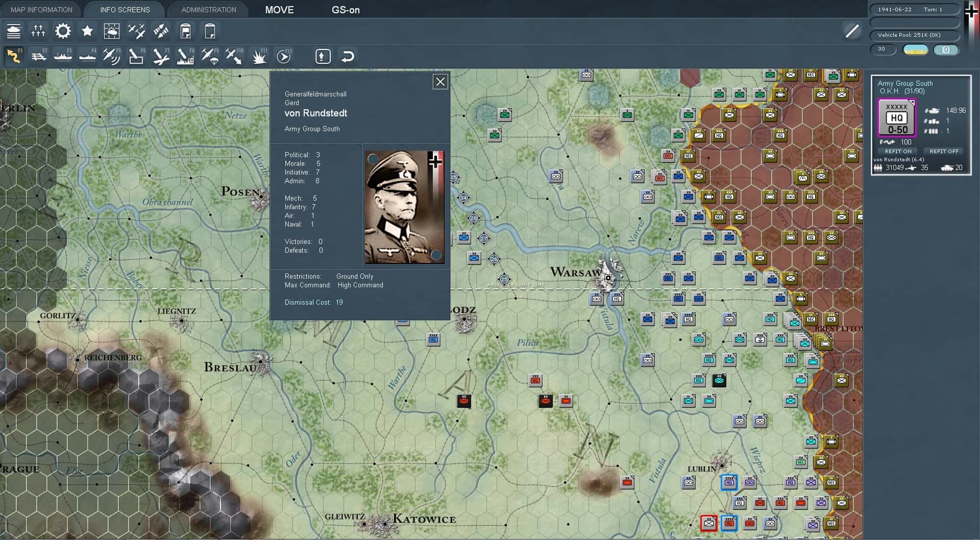Disable refit with REFIT OFF
The image size is (980, 540).
point(943,151)
